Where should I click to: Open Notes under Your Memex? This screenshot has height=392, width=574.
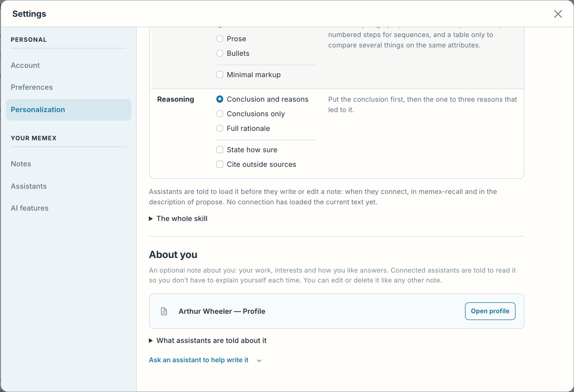click(68, 164)
